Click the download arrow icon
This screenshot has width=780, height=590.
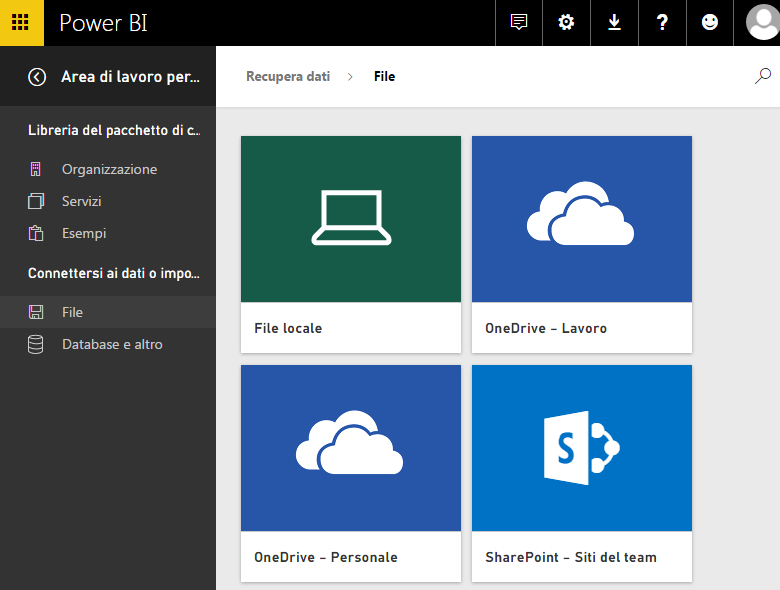(x=614, y=22)
